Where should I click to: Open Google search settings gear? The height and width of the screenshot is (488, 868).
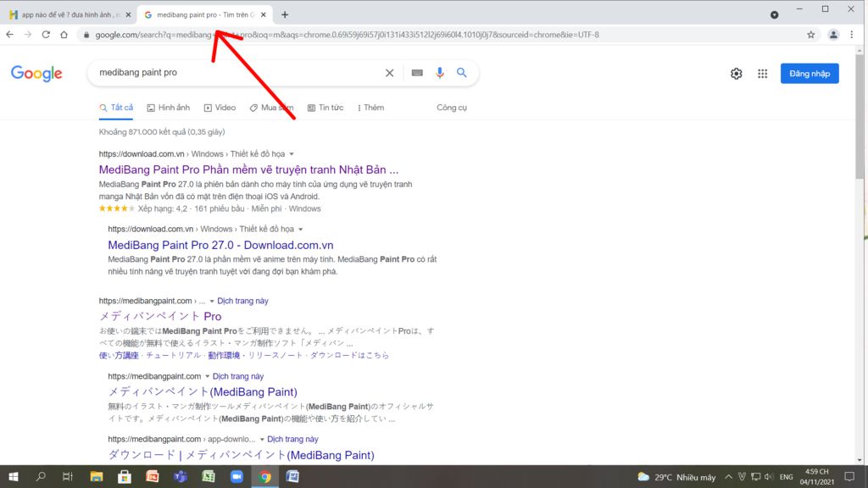737,74
